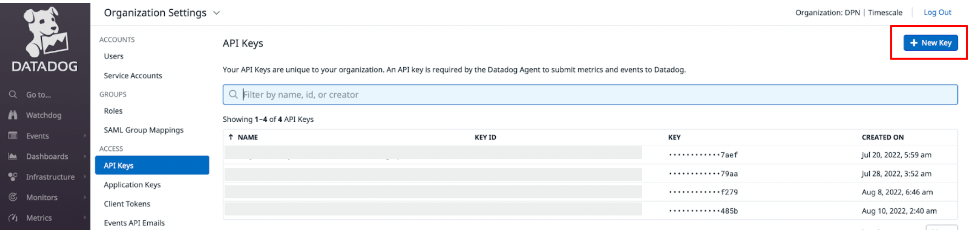Create a New Key
Viewport: 980px width, 230px height.
pos(931,43)
